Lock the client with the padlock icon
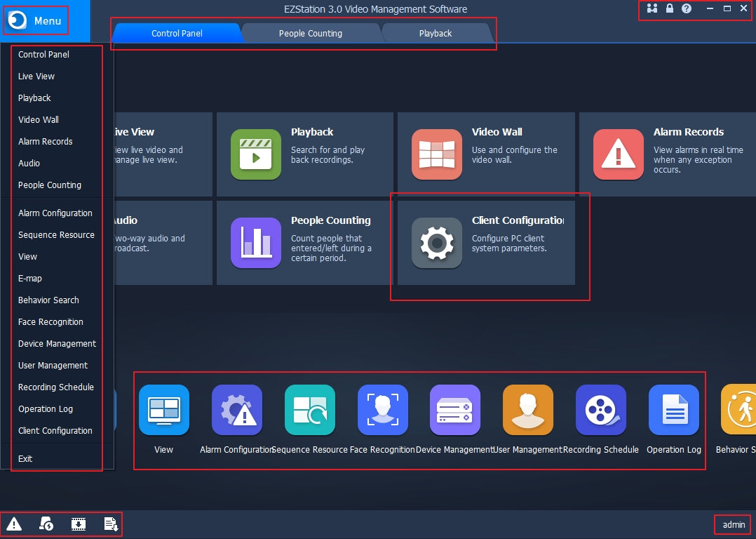 pos(670,8)
